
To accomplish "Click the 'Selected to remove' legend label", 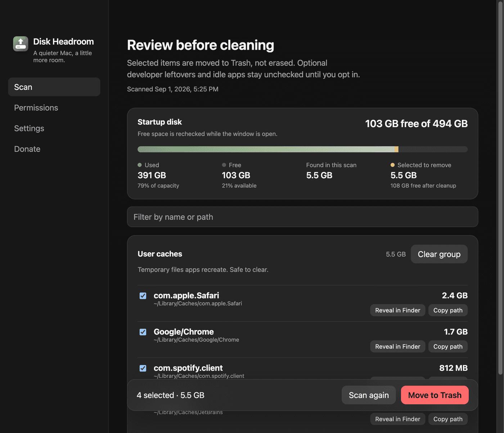I will point(424,165).
